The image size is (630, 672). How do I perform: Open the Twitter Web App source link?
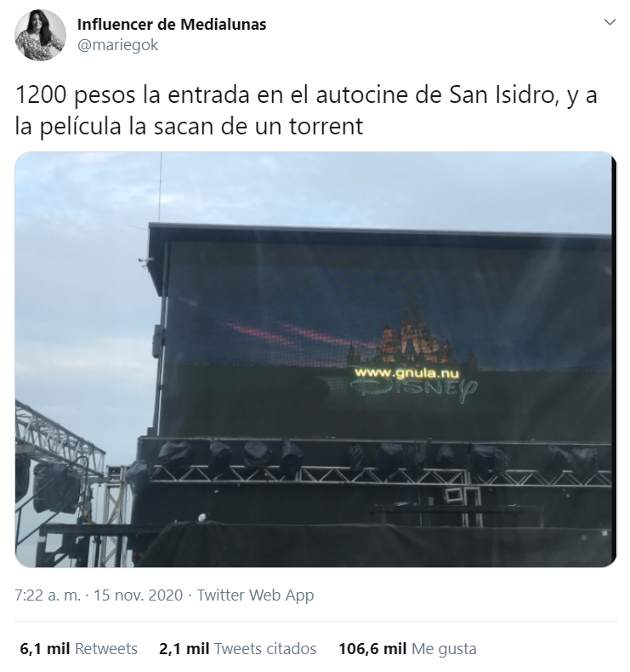[255, 595]
